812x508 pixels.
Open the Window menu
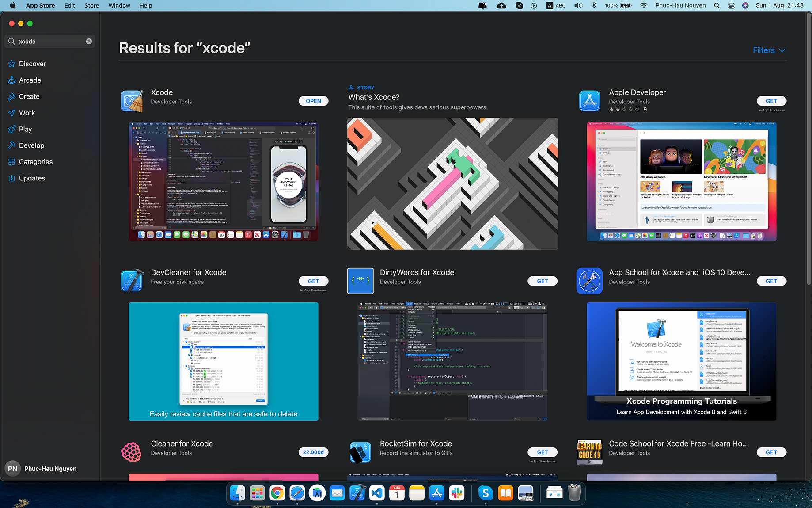[x=119, y=5]
